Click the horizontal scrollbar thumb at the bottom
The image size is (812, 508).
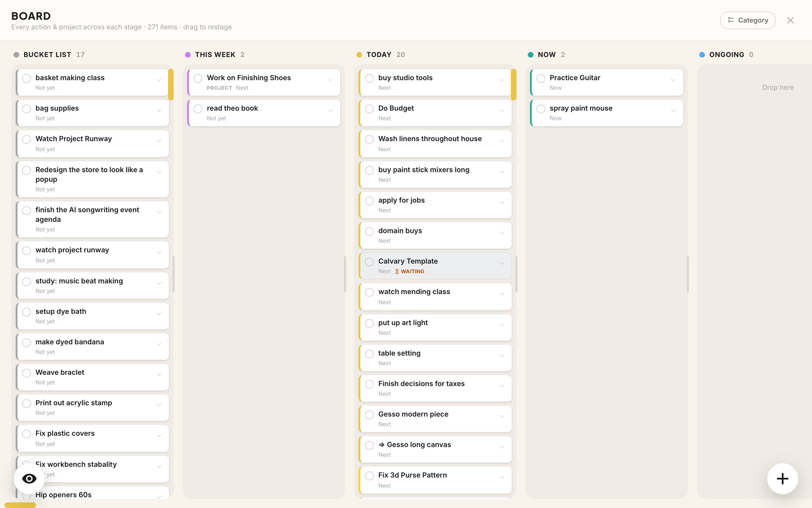(x=20, y=505)
